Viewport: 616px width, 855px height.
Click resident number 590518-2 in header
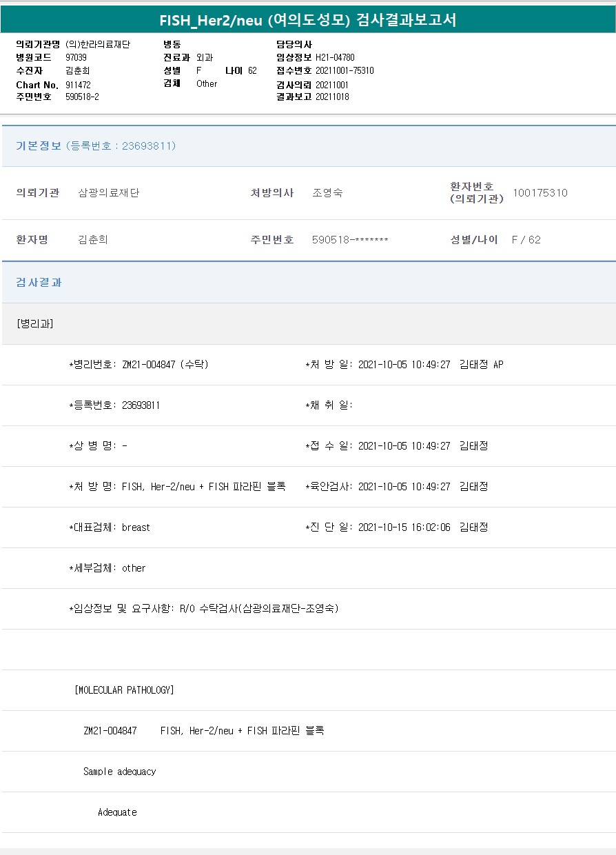pyautogui.click(x=82, y=97)
